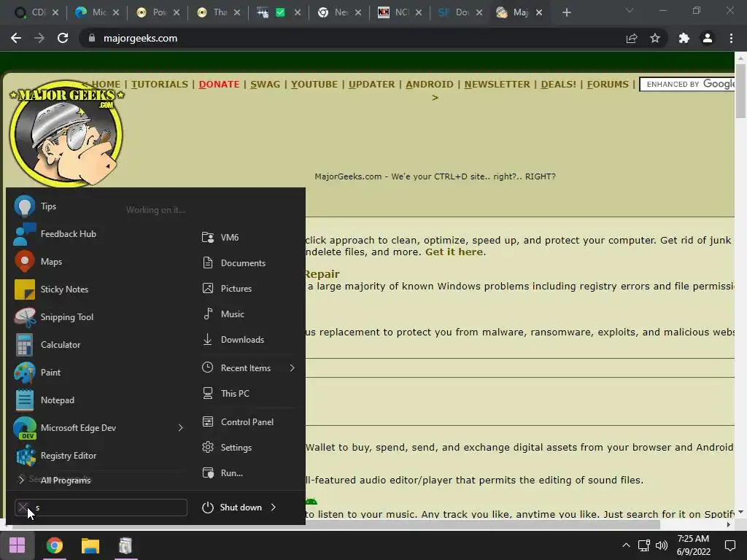The image size is (747, 560).
Task: Bookmark this page with star icon
Action: pos(655,38)
